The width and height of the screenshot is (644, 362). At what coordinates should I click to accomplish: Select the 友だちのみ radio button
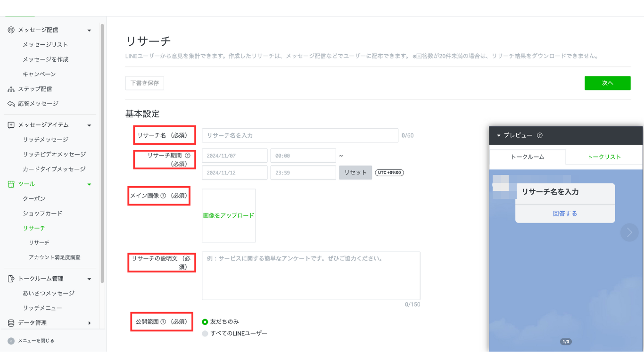205,322
